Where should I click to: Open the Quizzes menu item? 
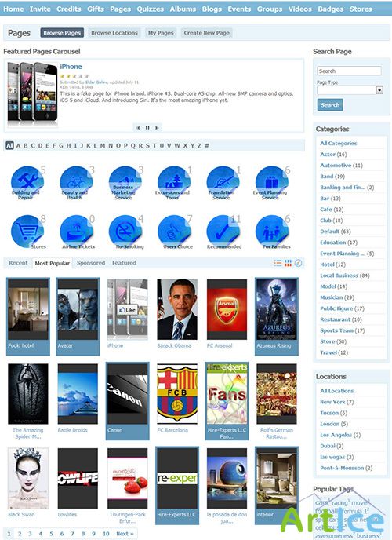[x=151, y=9]
